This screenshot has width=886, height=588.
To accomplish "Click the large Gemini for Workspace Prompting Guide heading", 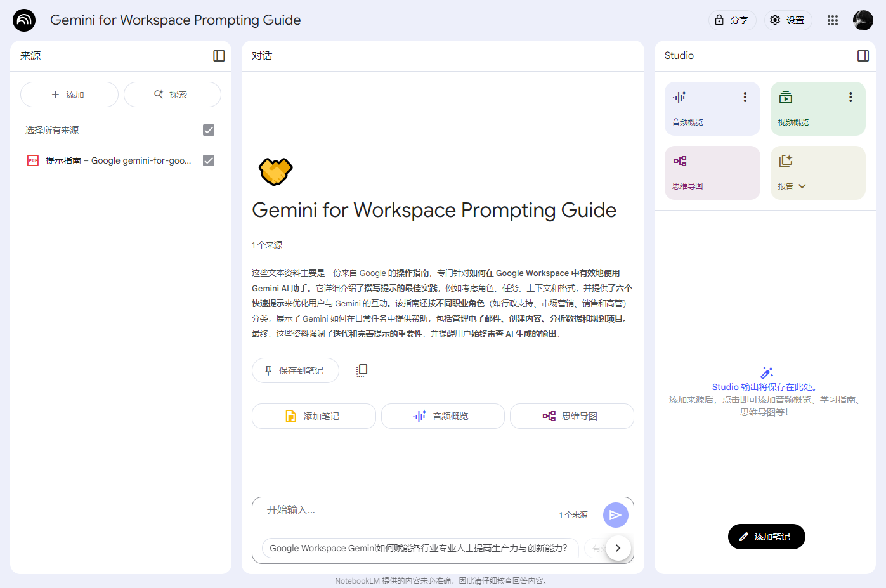I will (x=434, y=210).
